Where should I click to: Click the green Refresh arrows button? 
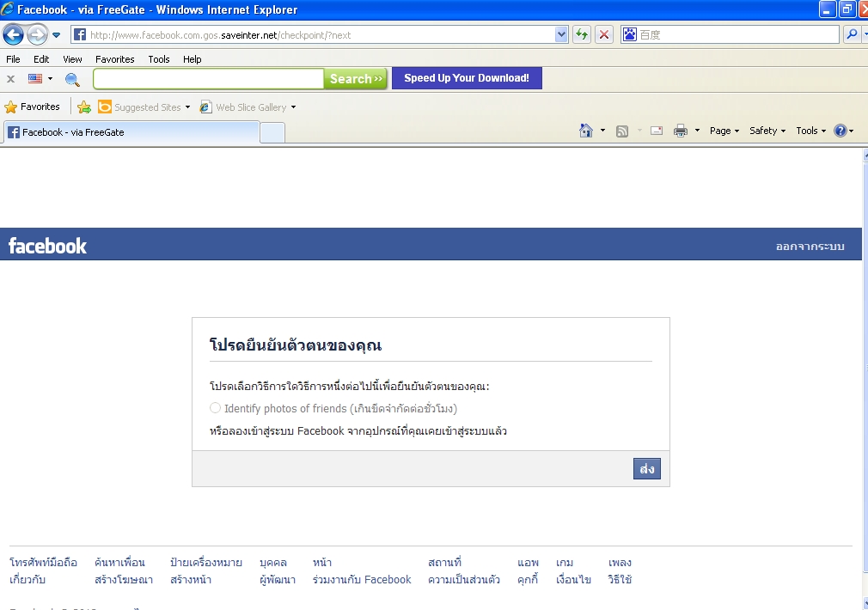[582, 35]
